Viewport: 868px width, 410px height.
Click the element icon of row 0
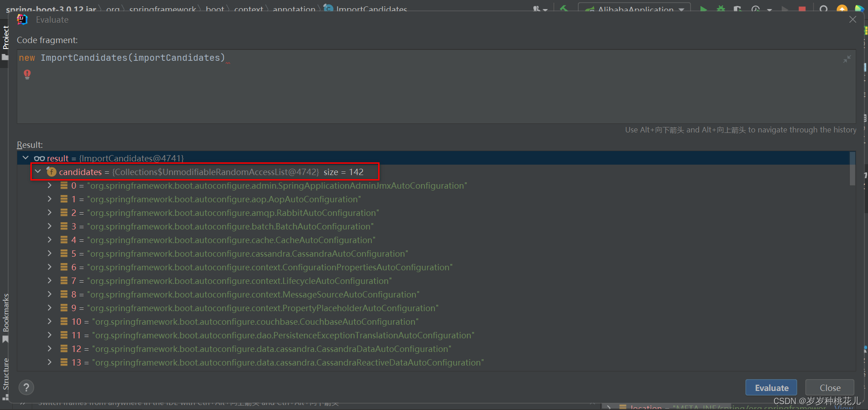tap(64, 185)
